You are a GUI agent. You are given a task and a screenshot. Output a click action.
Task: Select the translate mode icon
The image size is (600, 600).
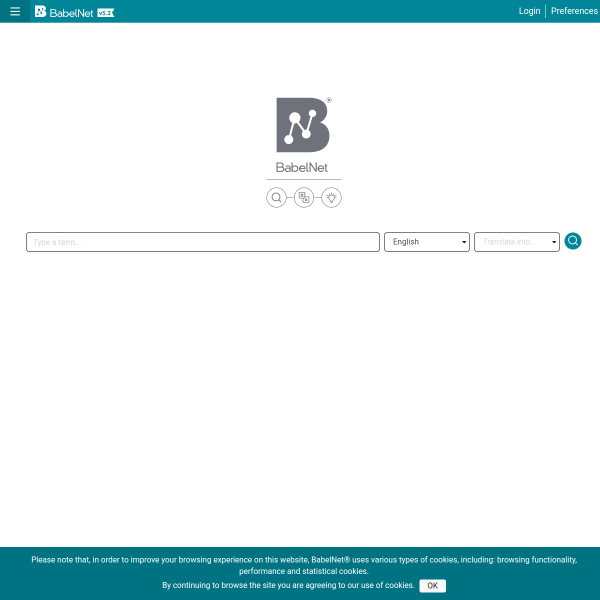point(304,197)
